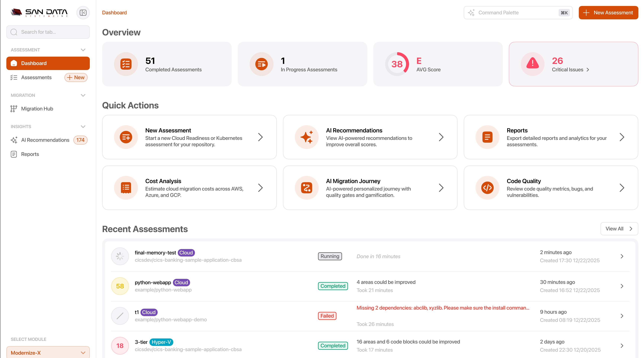This screenshot has height=358, width=644.
Task: Collapse the INSIGHTS section
Action: click(83, 126)
